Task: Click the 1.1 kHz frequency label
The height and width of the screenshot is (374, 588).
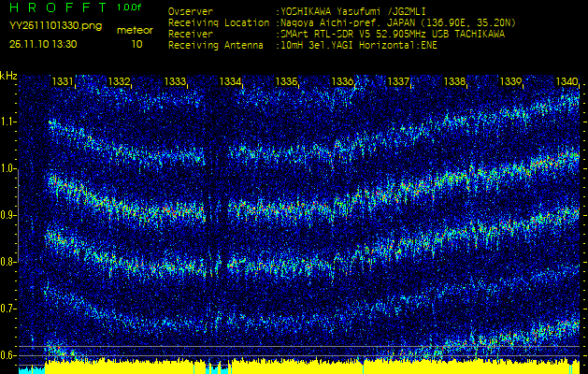Action: pos(8,122)
